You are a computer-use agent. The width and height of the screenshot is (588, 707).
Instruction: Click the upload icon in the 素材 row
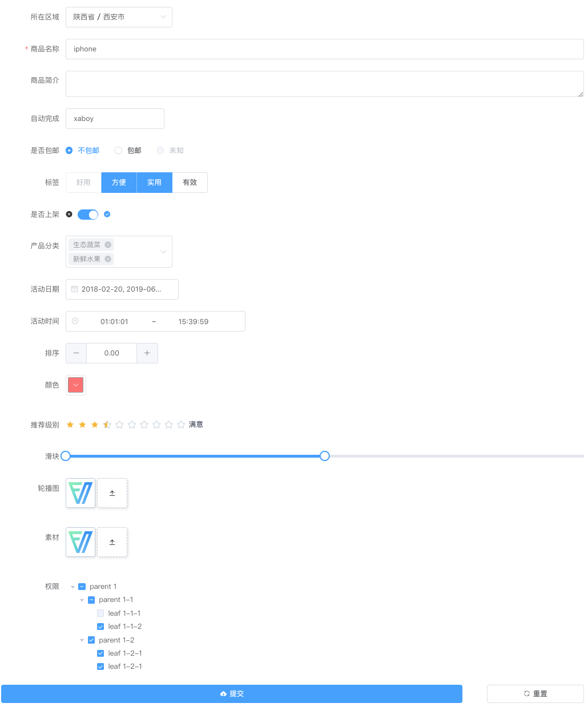(112, 542)
